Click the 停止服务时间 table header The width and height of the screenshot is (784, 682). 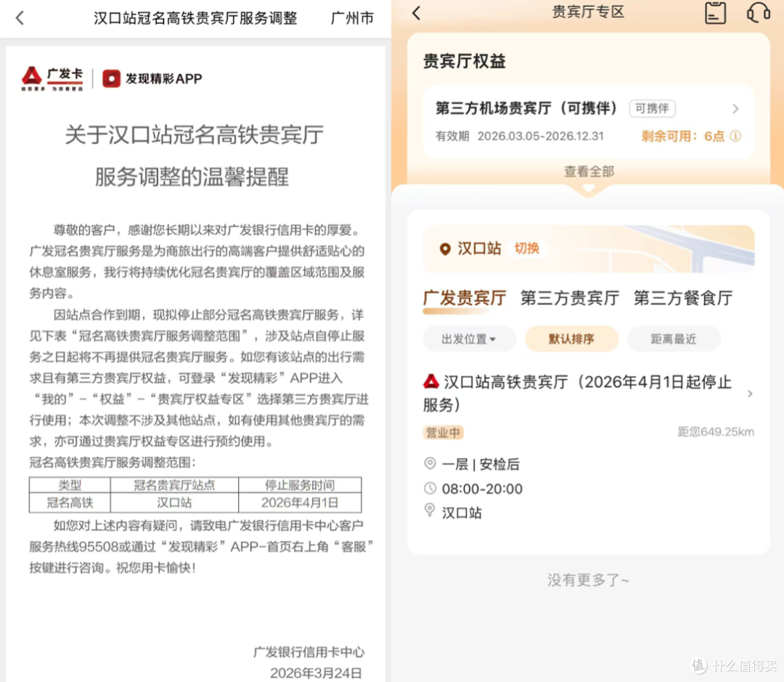coord(300,485)
